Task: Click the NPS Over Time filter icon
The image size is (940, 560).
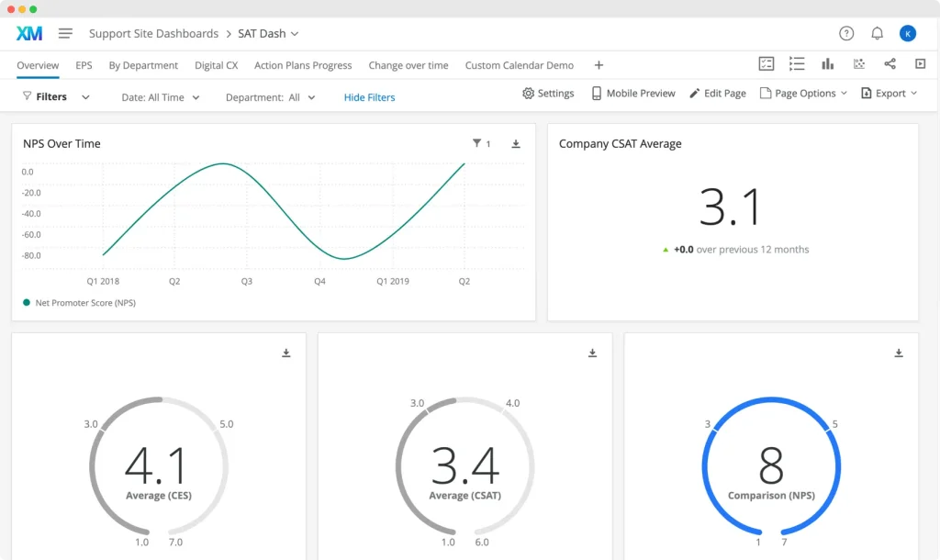Action: click(x=476, y=143)
